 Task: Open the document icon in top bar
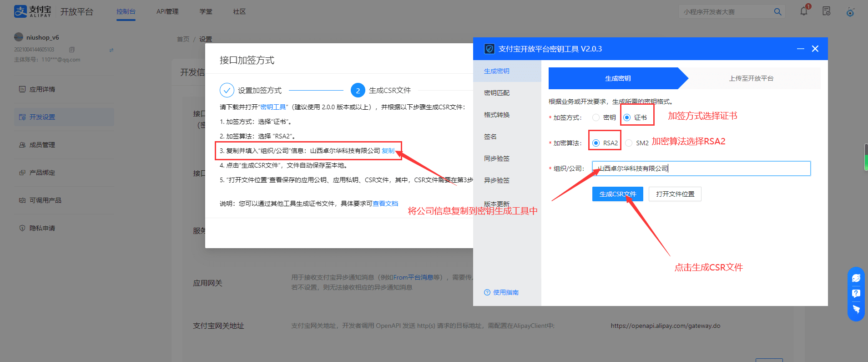coord(827,11)
